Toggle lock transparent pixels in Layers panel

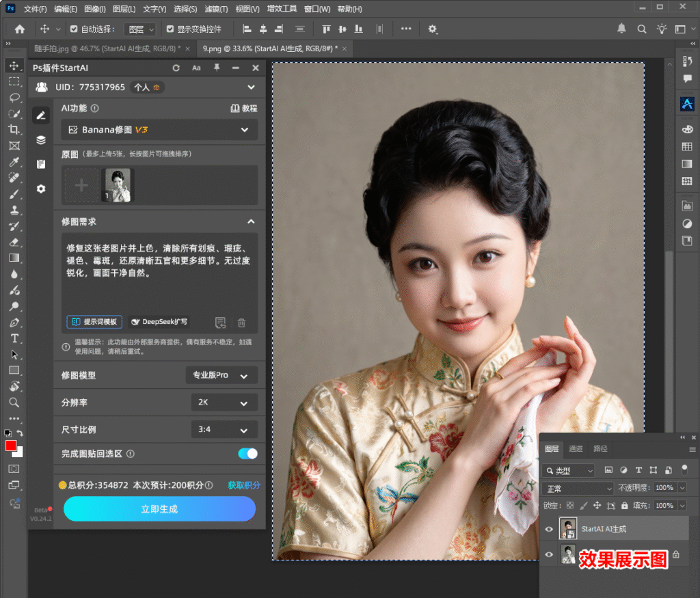click(x=570, y=506)
